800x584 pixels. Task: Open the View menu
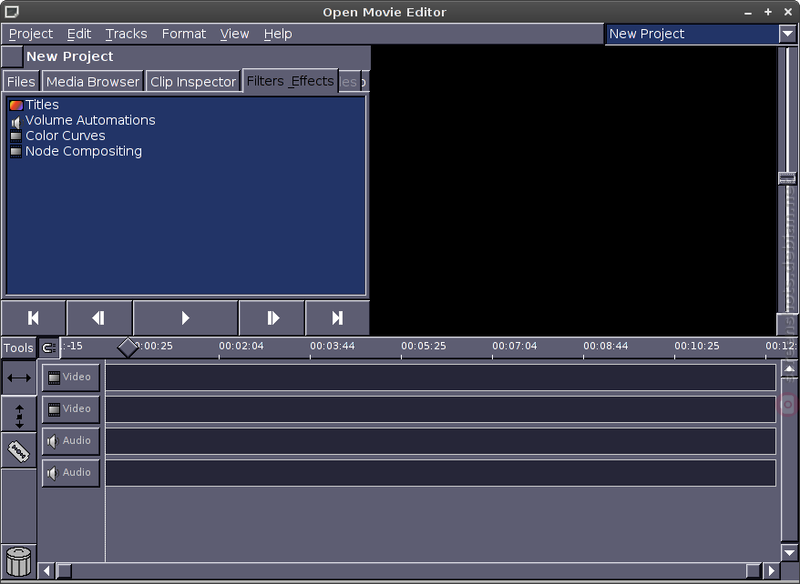235,34
